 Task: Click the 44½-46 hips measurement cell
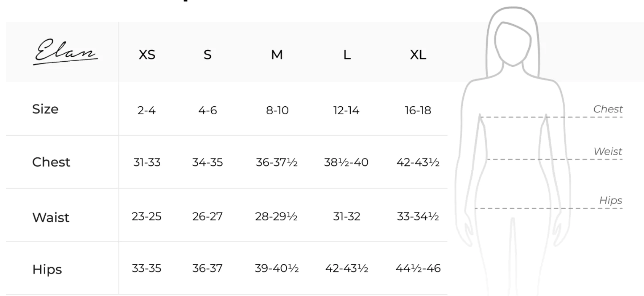pyautogui.click(x=418, y=268)
